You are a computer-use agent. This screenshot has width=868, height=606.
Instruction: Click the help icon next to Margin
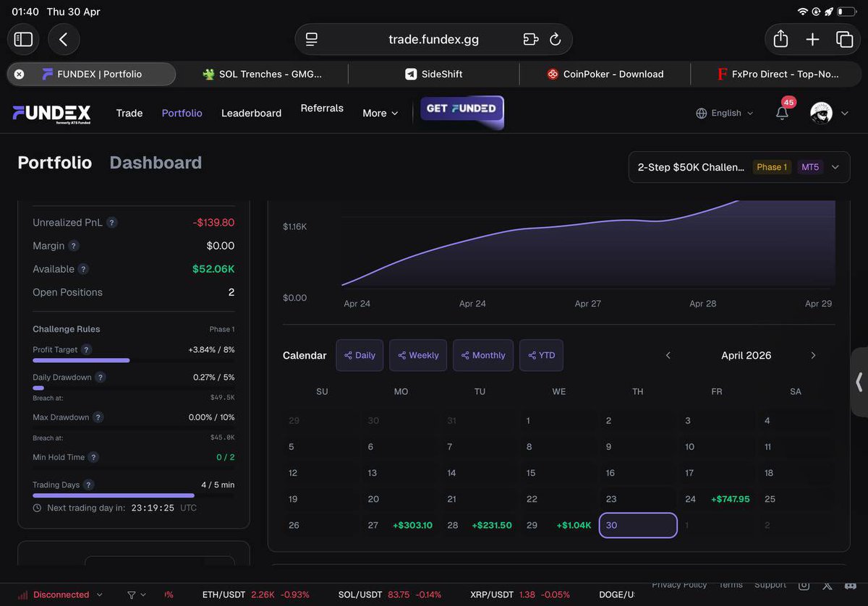click(x=74, y=246)
